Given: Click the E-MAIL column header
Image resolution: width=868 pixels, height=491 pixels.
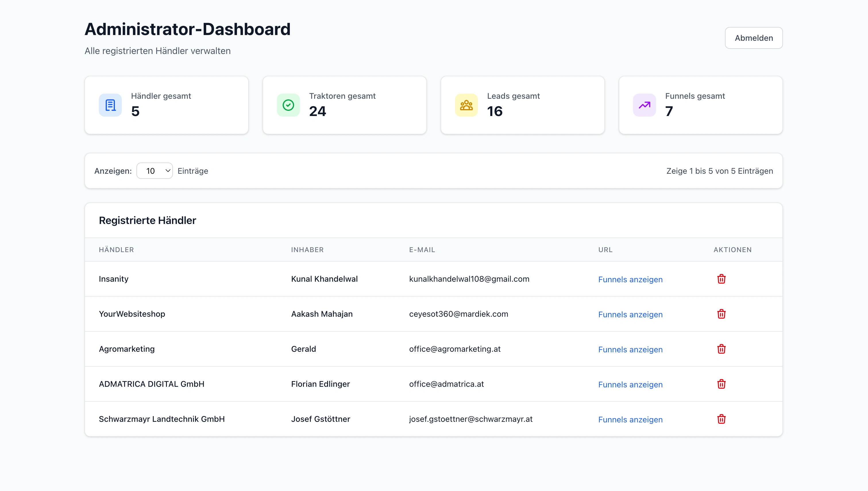Looking at the screenshot, I should coord(422,250).
